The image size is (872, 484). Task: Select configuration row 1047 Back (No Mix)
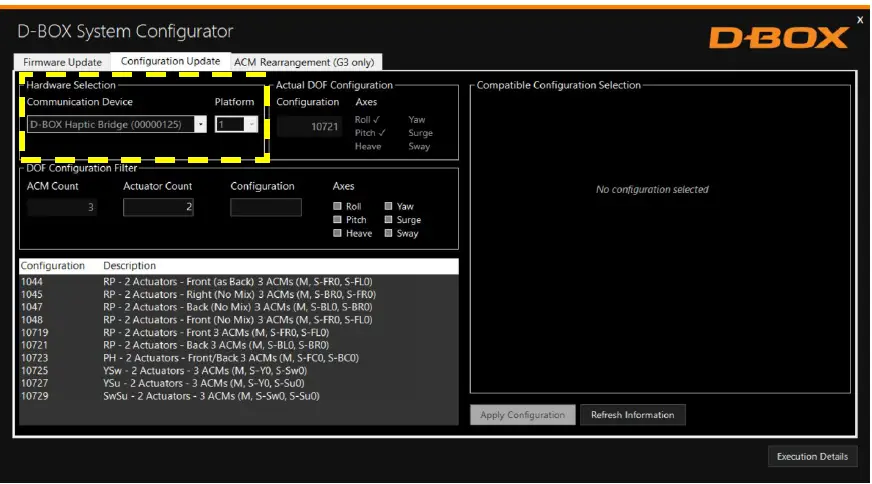click(x=239, y=307)
